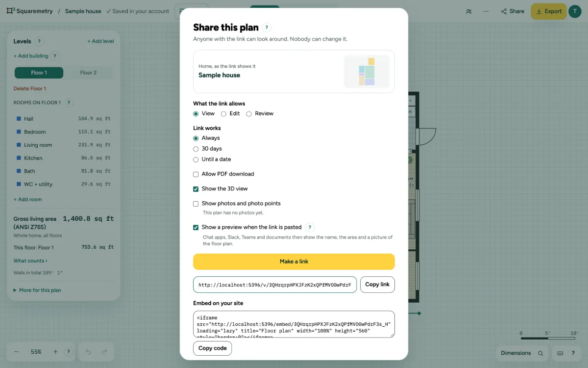Select the Review permission radio
The width and height of the screenshot is (588, 368).
pyautogui.click(x=249, y=114)
